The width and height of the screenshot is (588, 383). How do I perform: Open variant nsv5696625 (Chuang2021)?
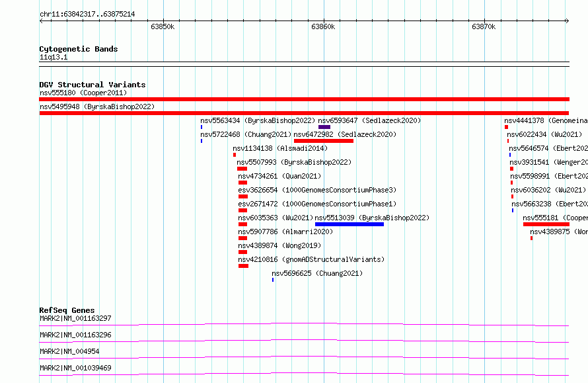coord(317,273)
